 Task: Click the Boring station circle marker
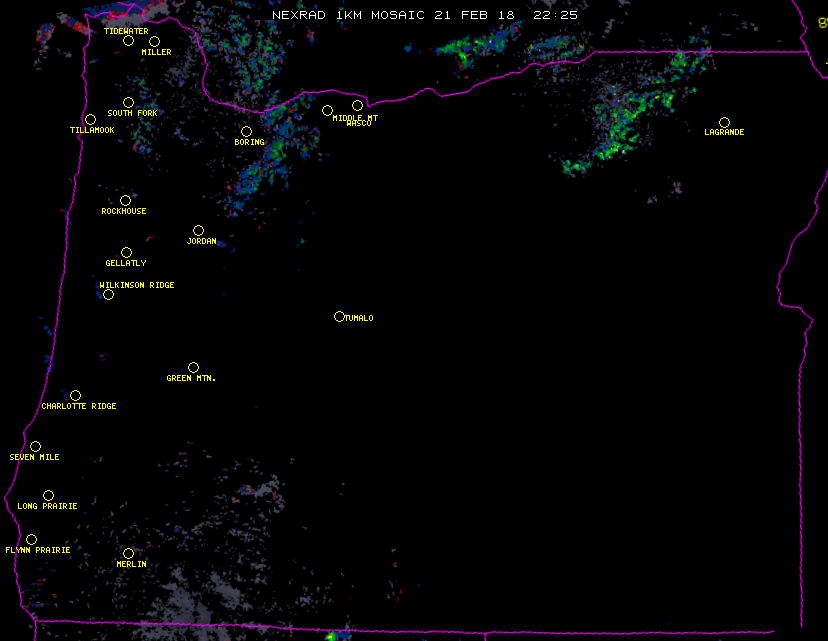click(246, 131)
